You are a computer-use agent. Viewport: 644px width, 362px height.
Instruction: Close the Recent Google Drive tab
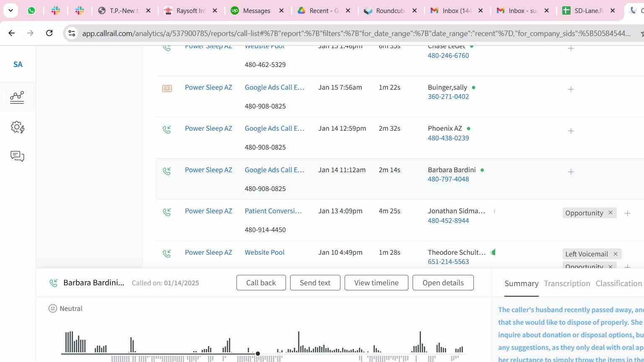pos(348,10)
